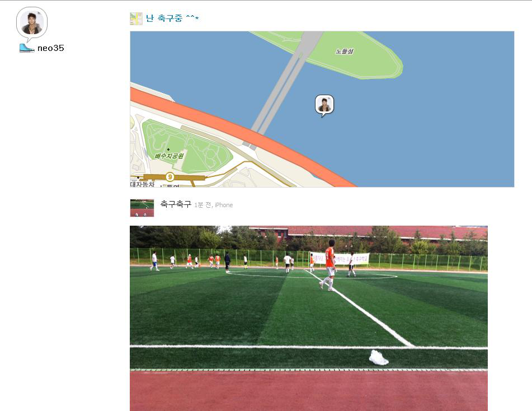Click the black dot marker in the park
This screenshot has width=532, height=411.
[168, 150]
